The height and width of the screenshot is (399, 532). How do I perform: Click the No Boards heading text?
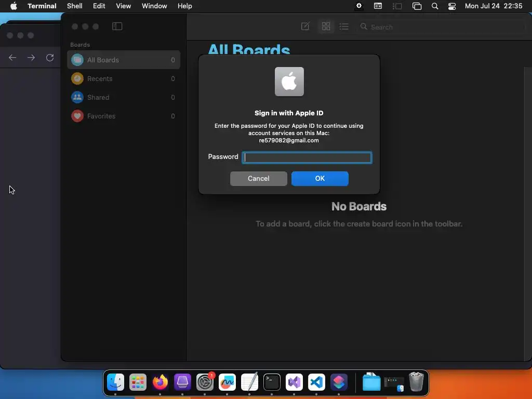pyautogui.click(x=359, y=206)
